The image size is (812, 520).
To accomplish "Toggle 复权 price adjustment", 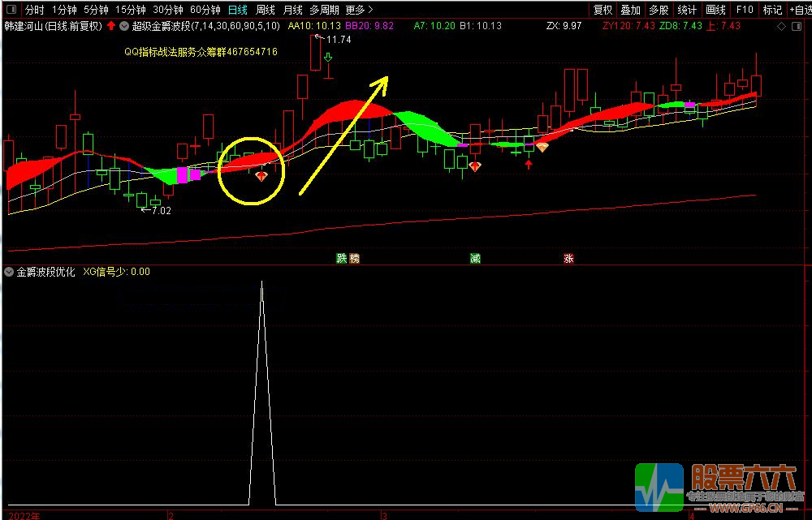I will click(603, 10).
